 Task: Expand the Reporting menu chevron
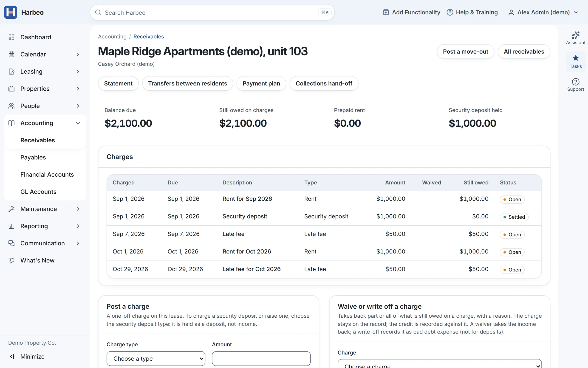click(x=78, y=226)
